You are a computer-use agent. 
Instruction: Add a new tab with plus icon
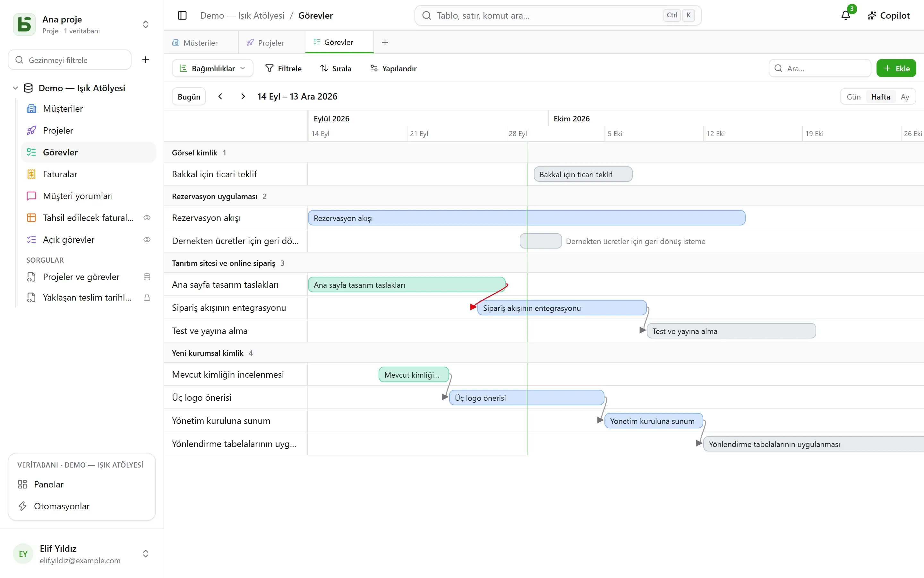[x=385, y=42]
